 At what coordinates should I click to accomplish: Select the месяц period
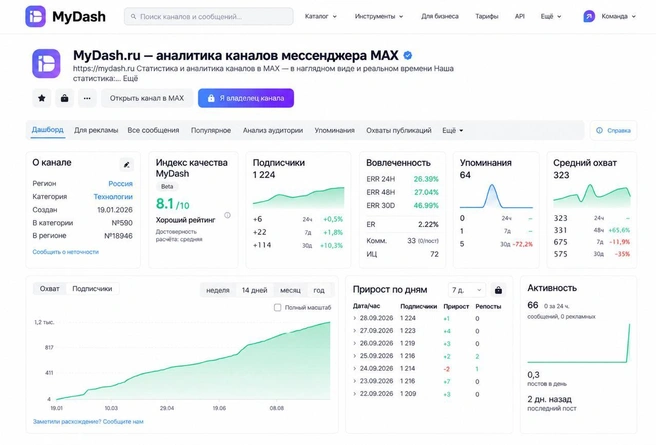[290, 290]
